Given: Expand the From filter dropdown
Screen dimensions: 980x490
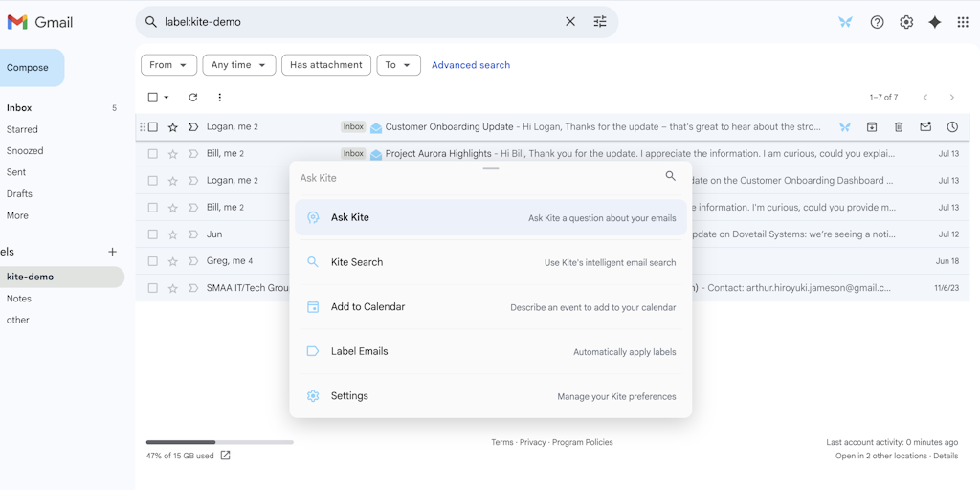Looking at the screenshot, I should [x=168, y=65].
